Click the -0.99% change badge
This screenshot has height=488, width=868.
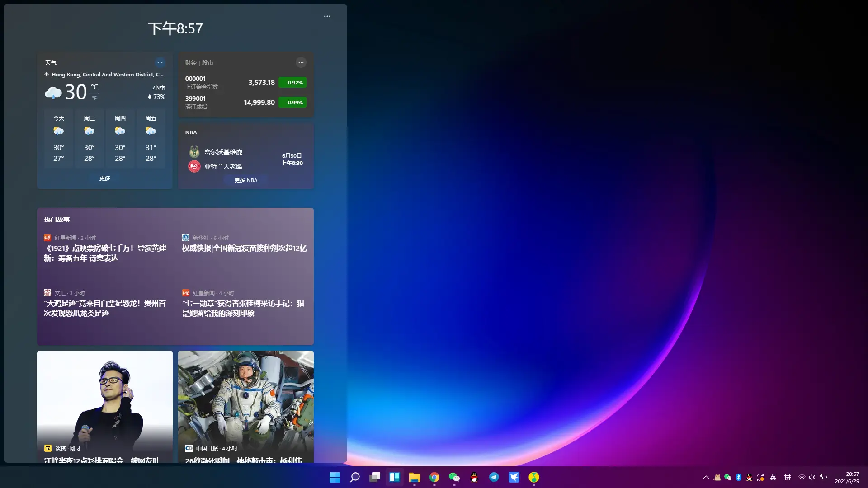click(x=293, y=103)
